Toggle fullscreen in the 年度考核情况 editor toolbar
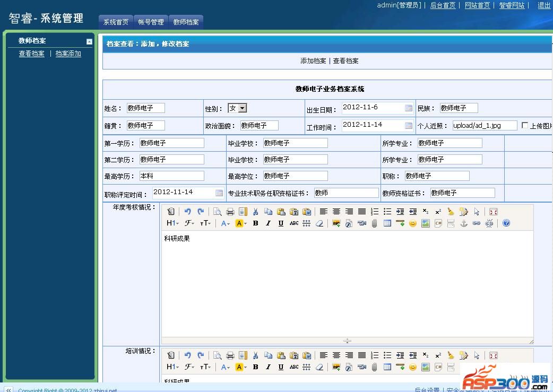This screenshot has width=553, height=392. pos(493,211)
